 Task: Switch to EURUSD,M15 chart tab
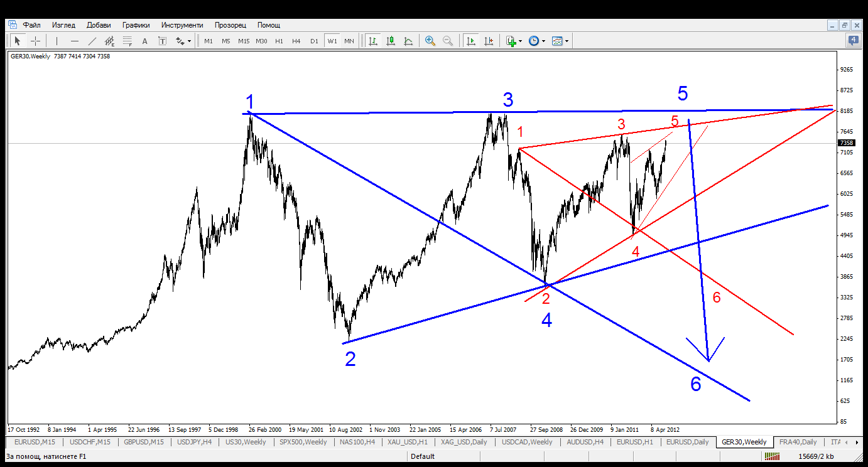pos(35,442)
